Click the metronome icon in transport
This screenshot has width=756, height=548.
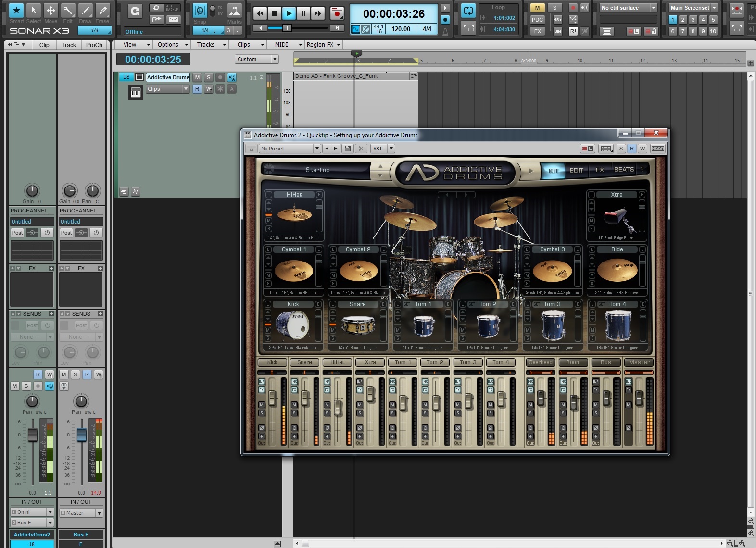coord(445,31)
